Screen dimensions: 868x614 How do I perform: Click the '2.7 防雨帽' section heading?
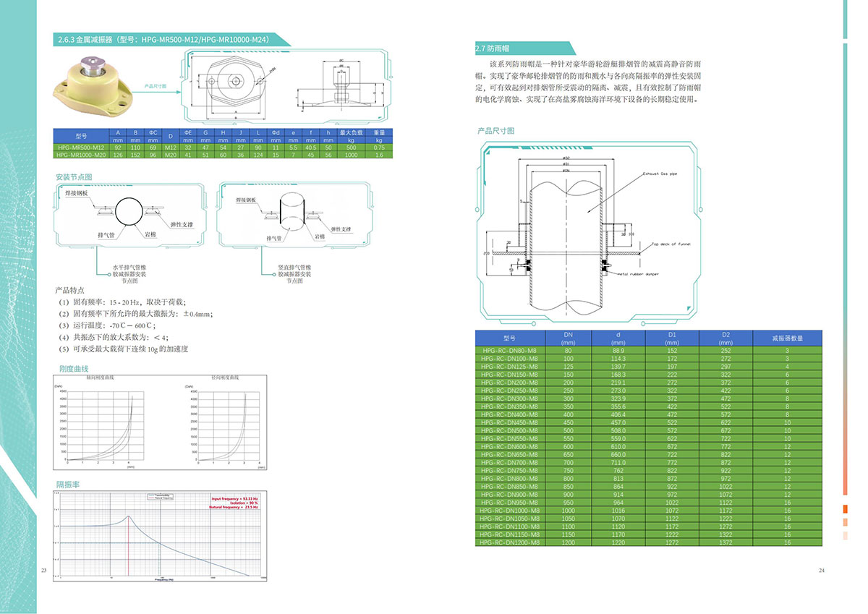point(492,49)
